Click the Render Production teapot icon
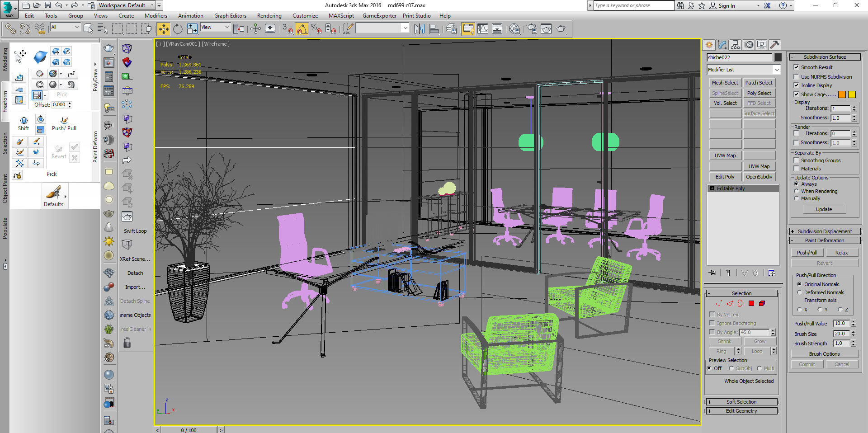The image size is (868, 433). (561, 29)
